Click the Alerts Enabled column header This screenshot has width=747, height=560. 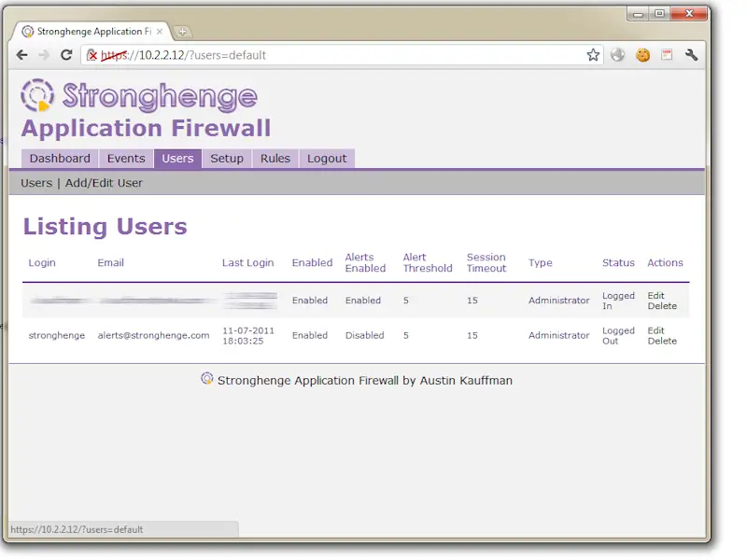[365, 262]
